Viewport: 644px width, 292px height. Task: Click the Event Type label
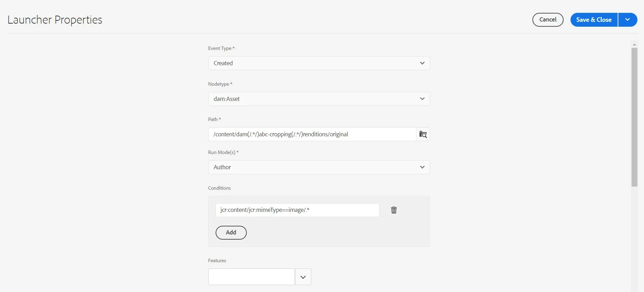[221, 48]
